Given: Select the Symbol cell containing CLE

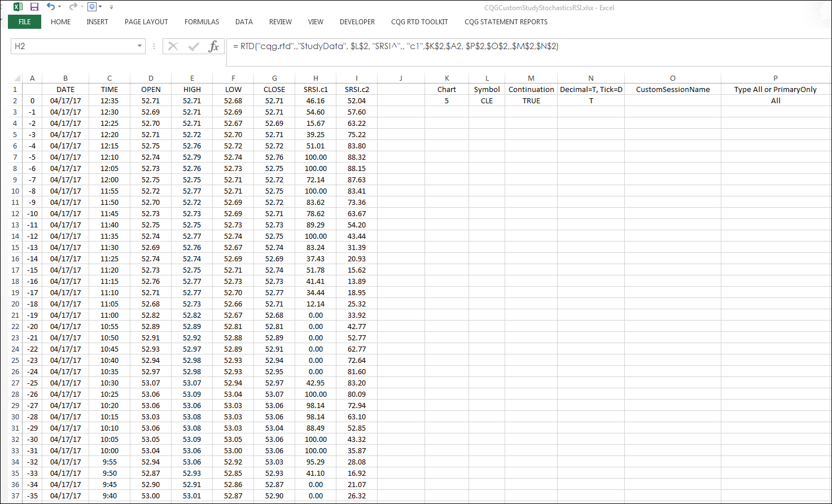Looking at the screenshot, I should (487, 100).
